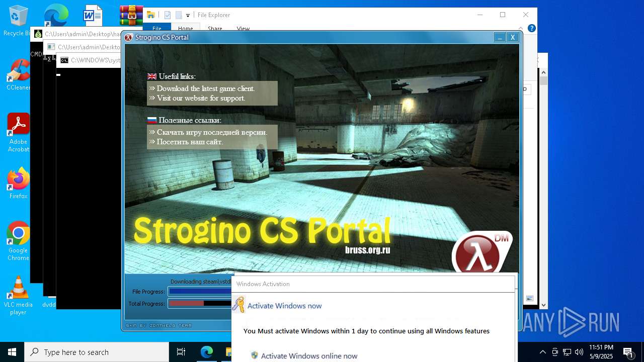Focus the taskbar search box
The image size is (644, 362).
point(97,352)
